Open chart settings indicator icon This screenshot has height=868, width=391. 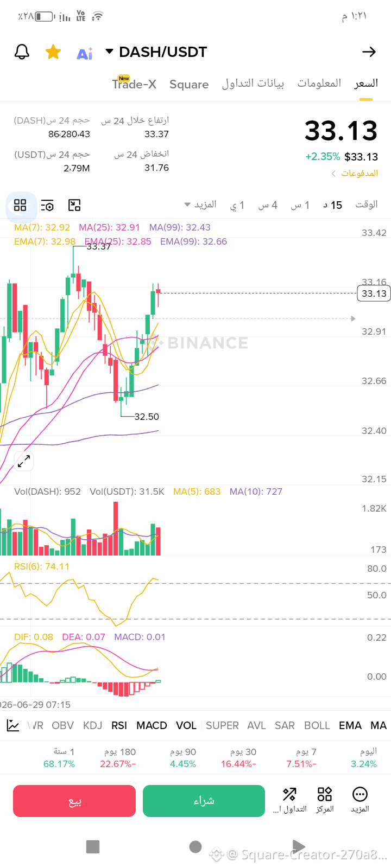coord(47,205)
